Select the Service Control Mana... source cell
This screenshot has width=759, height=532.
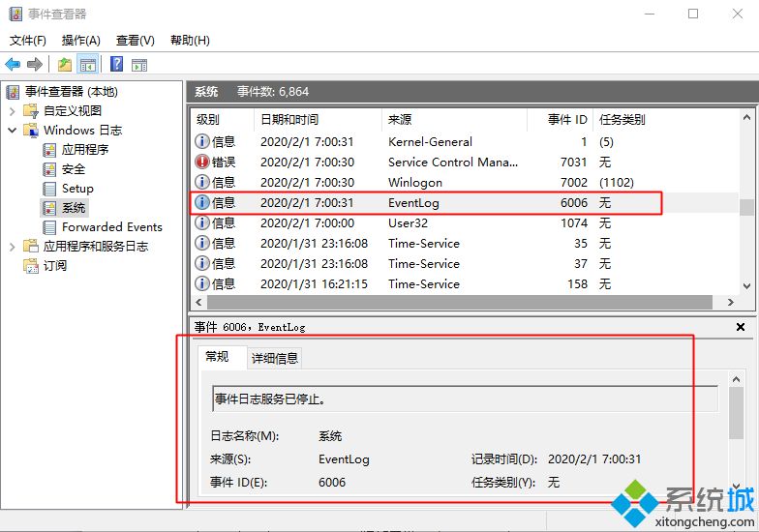[453, 163]
